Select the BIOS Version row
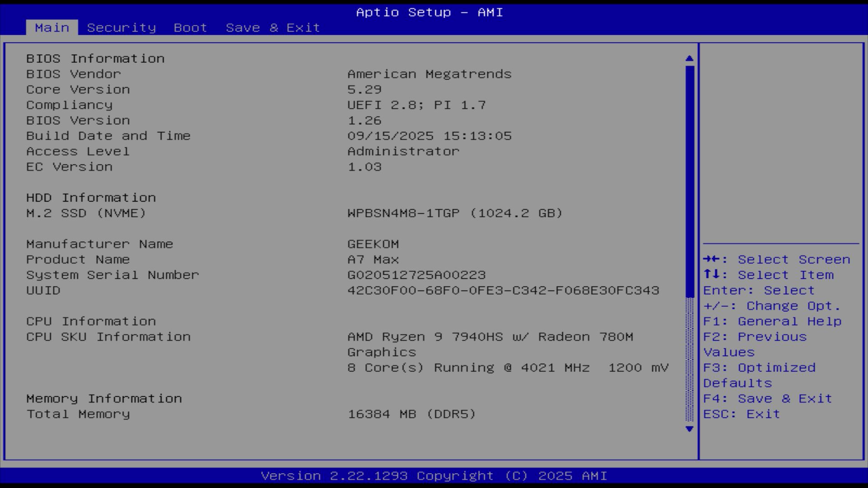This screenshot has height=488, width=868. pyautogui.click(x=78, y=121)
